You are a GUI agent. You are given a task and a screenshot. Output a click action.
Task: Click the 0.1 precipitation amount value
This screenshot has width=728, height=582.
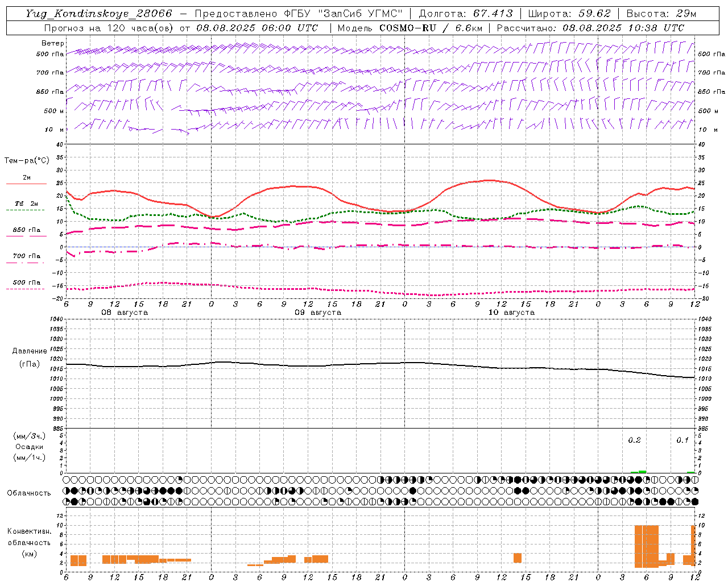tap(682, 440)
